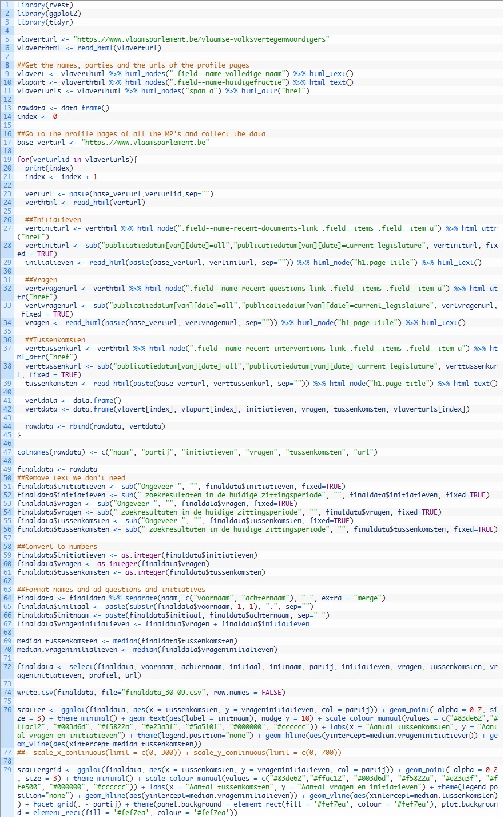Click the ##Convert to numbers comment

click(57, 547)
